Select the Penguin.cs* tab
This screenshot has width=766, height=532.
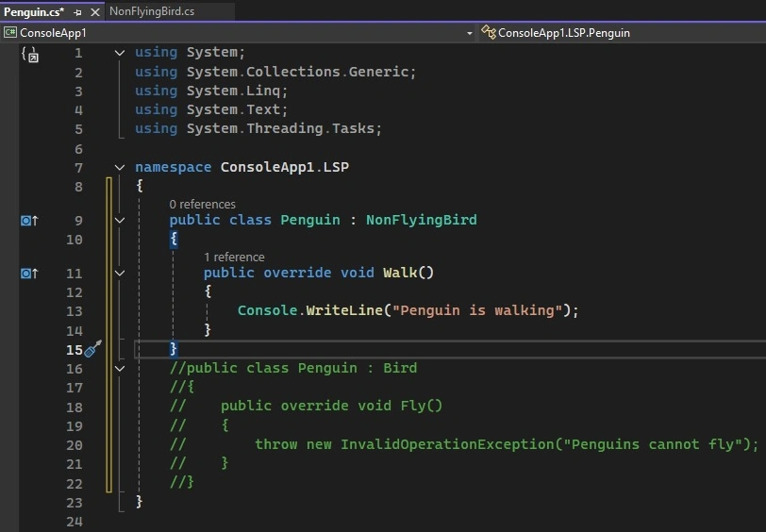(x=33, y=11)
